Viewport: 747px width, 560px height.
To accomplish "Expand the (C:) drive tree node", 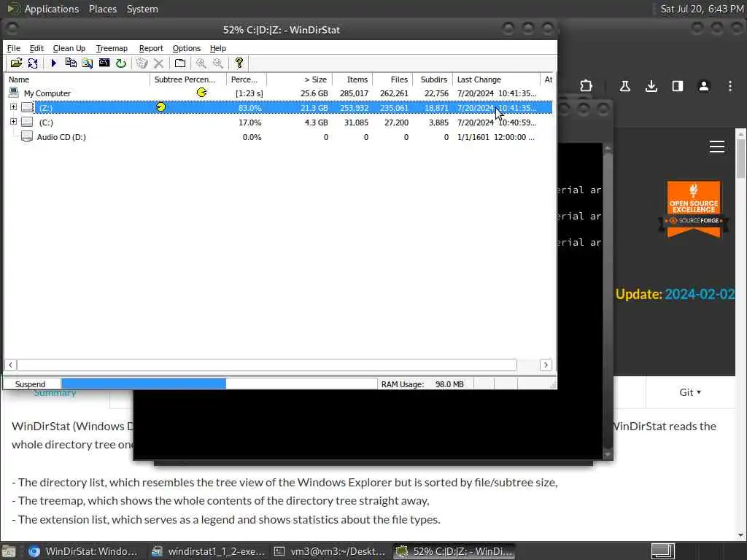I will pos(13,122).
